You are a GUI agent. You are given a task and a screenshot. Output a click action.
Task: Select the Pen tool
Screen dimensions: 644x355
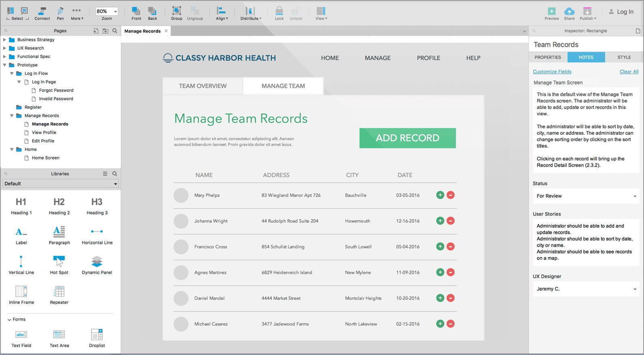tap(60, 13)
